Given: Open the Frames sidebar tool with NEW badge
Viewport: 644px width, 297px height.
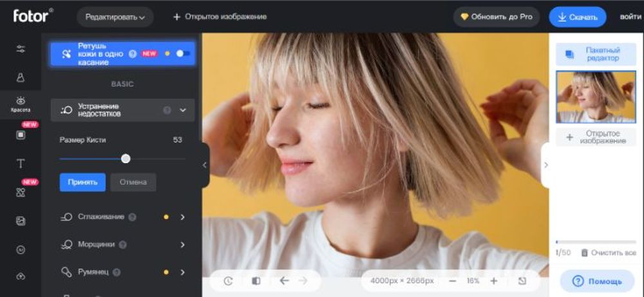Looking at the screenshot, I should pos(21,135).
